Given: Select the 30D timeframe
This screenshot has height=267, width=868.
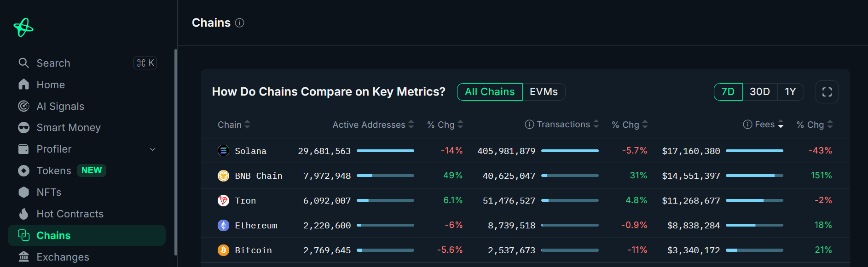Looking at the screenshot, I should click(760, 92).
